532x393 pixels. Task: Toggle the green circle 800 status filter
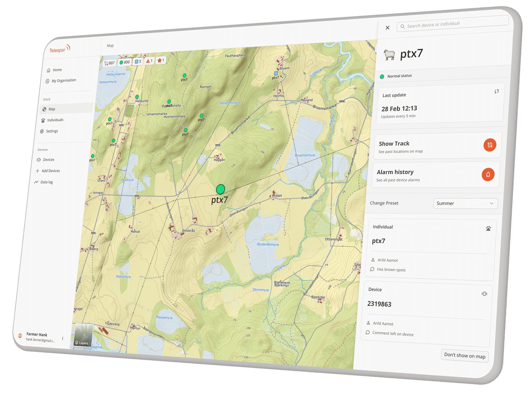coord(125,62)
